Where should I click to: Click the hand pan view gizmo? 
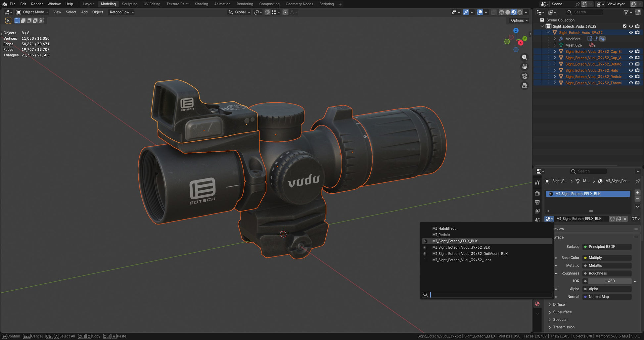(525, 67)
